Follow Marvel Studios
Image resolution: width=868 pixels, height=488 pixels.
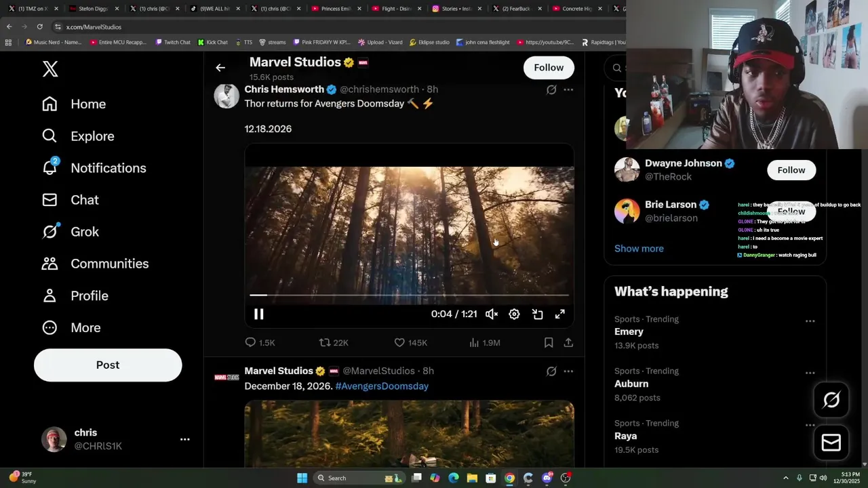(549, 67)
